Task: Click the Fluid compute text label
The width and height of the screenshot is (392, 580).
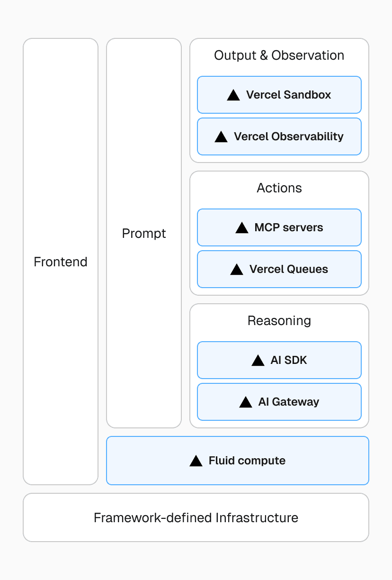Action: pos(247,461)
